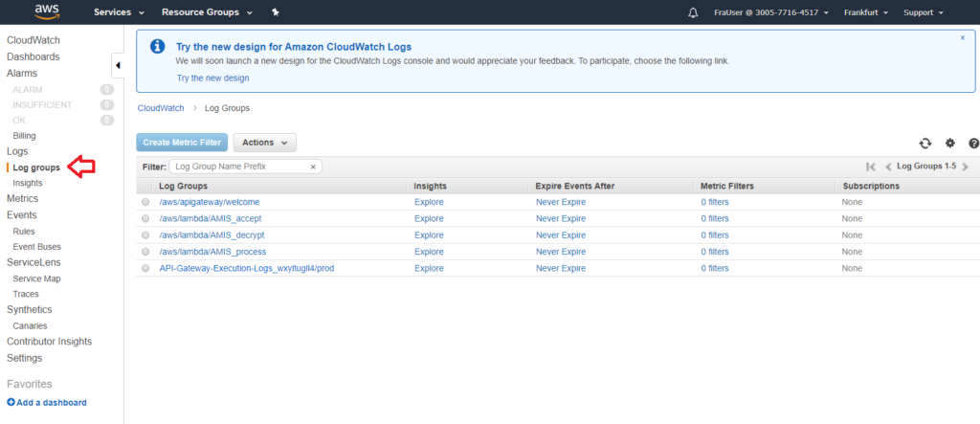This screenshot has width=980, height=424.
Task: Collapse the left navigation sidebar arrow
Action: pyautogui.click(x=118, y=66)
